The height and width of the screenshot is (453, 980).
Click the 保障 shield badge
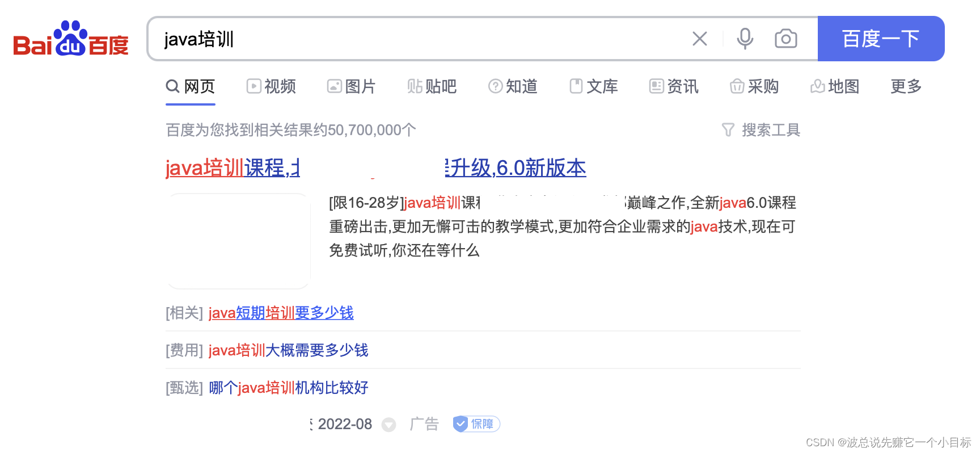point(476,424)
